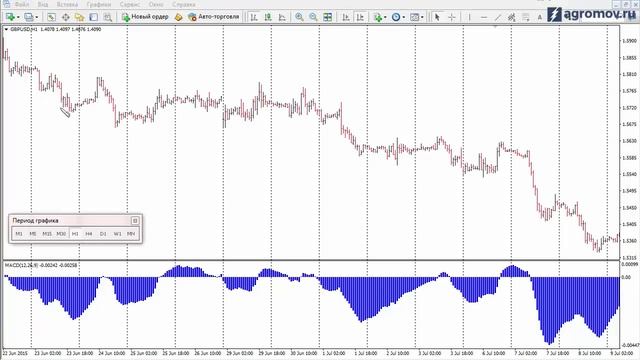The image size is (640, 360).
Task: Click the GBPUSD,H1 chart title label
Action: point(24,29)
